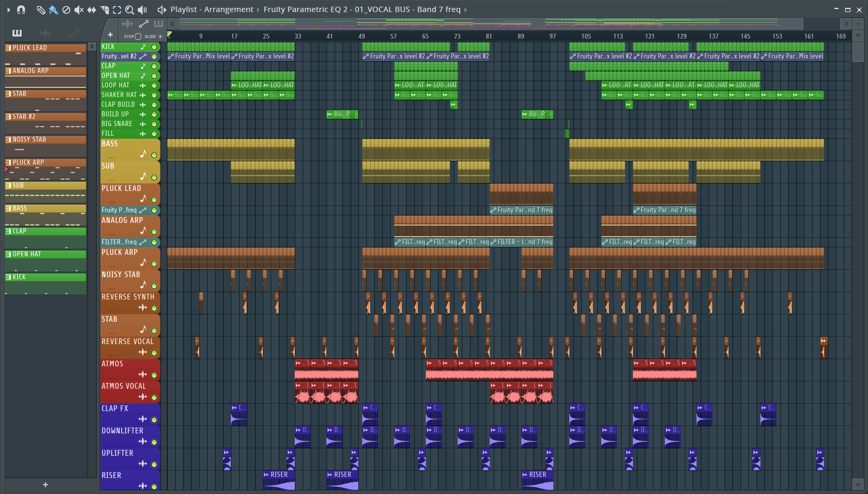Viewport: 868px width, 494px height.
Task: Select the STAB #2 pattern in picker
Action: click(46, 123)
